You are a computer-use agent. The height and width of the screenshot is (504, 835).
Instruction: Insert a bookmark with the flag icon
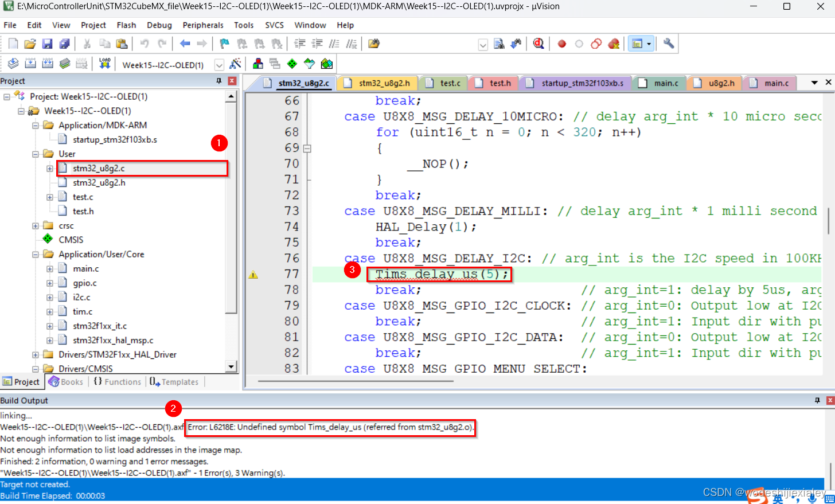pos(224,44)
